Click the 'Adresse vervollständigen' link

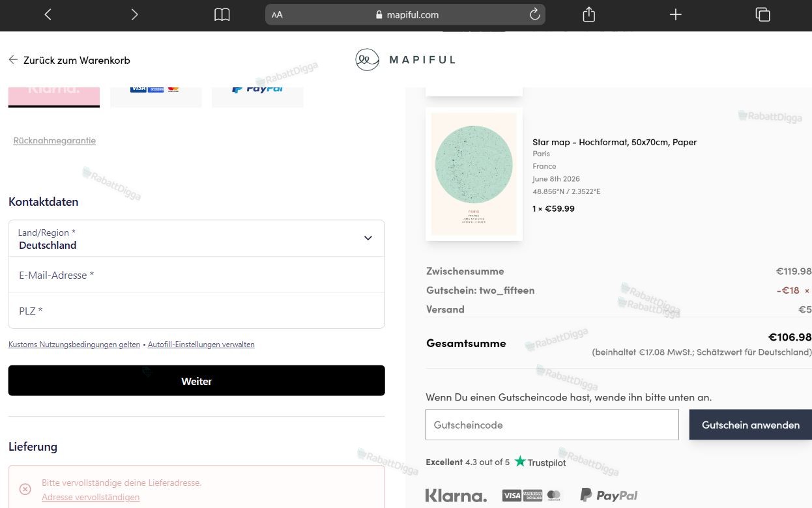point(91,497)
